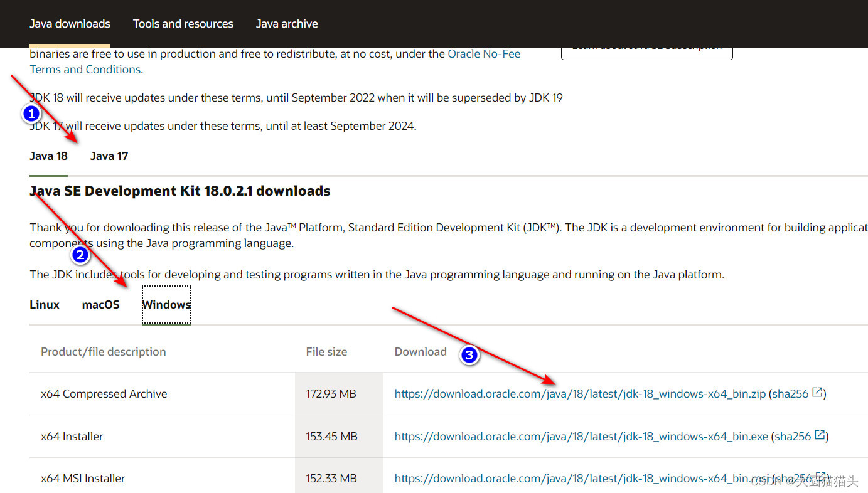Select the Windows platform tab

click(166, 305)
